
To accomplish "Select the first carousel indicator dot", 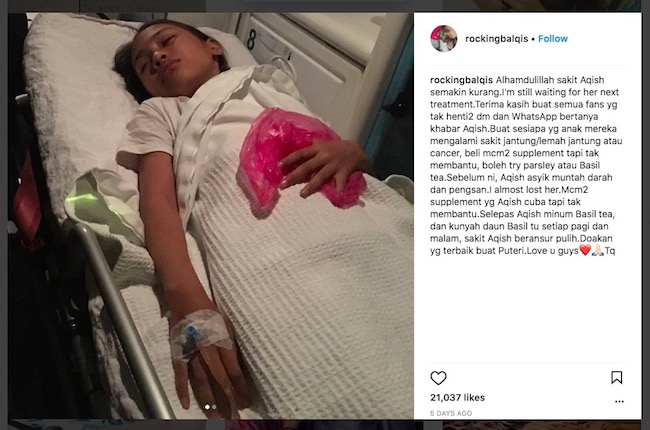I will point(207,407).
